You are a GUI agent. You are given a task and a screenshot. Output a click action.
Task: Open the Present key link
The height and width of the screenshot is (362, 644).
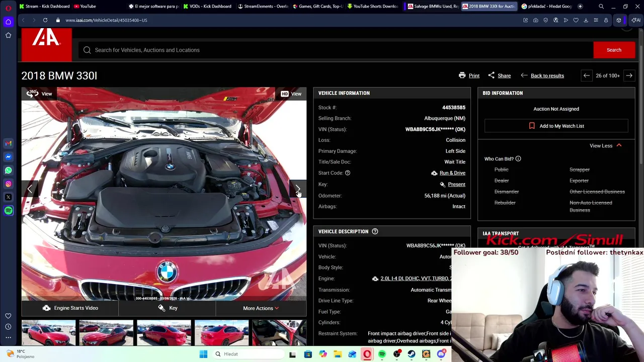click(x=456, y=185)
